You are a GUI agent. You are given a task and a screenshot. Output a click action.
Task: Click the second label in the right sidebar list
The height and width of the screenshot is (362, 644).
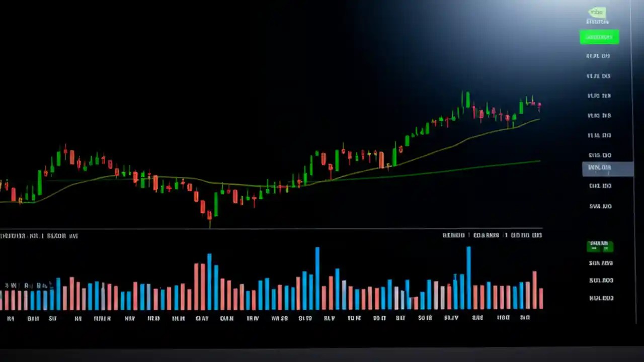(598, 76)
